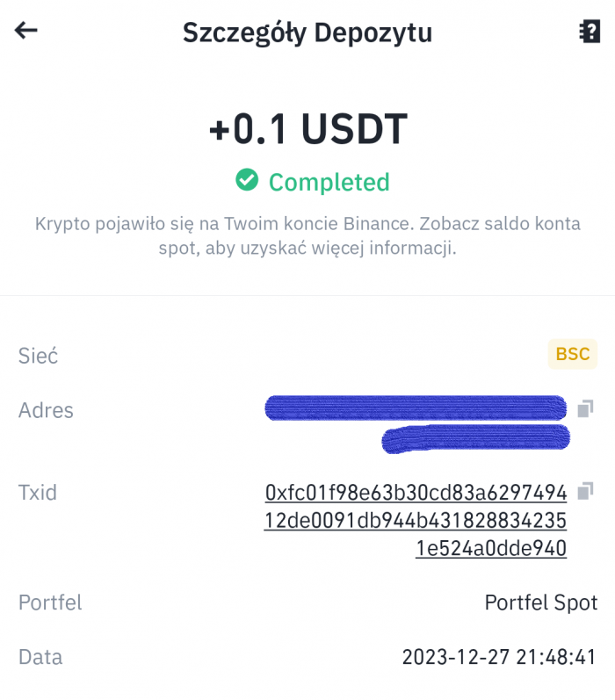The height and width of the screenshot is (700, 615).
Task: Select the Portfel Spot value
Action: [540, 603]
